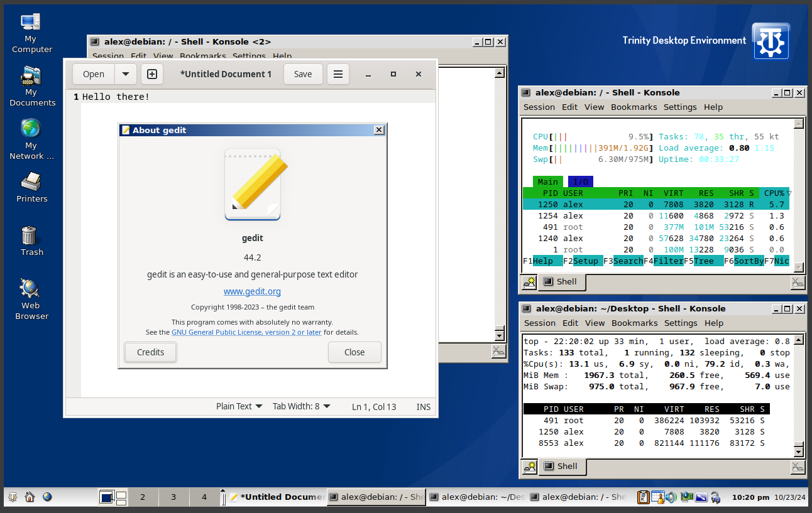Open Bookmarks menu in the htop Konsole
The height and width of the screenshot is (513, 812).
tap(634, 107)
